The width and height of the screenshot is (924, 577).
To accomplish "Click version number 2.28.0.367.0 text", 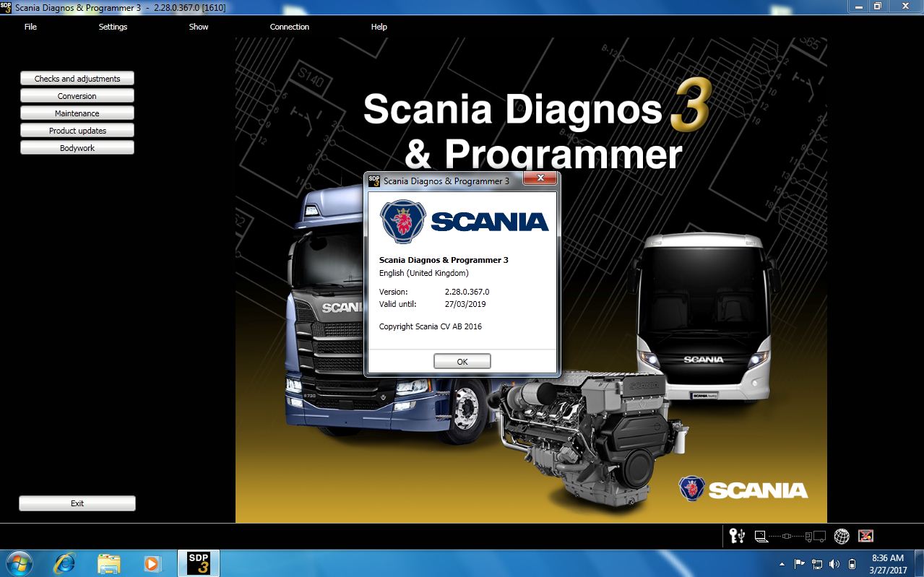I will 467,292.
